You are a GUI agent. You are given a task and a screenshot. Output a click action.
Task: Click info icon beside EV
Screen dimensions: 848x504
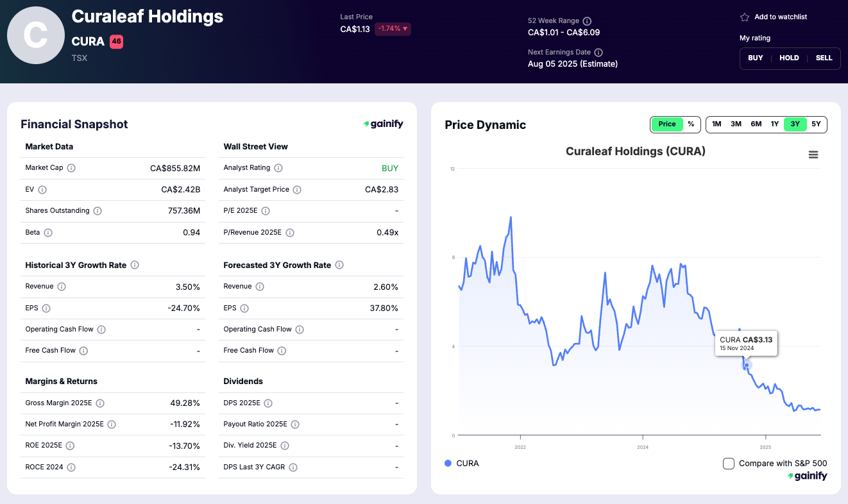click(42, 190)
